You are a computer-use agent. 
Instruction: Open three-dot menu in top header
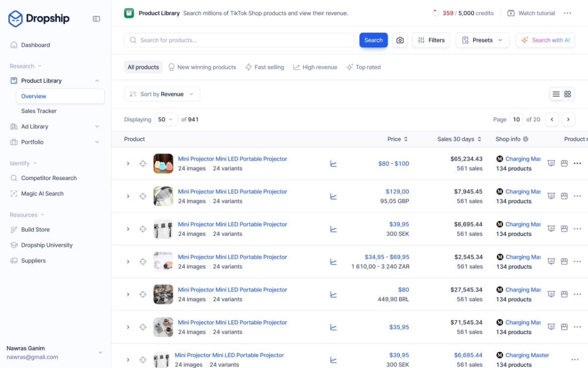tap(567, 13)
